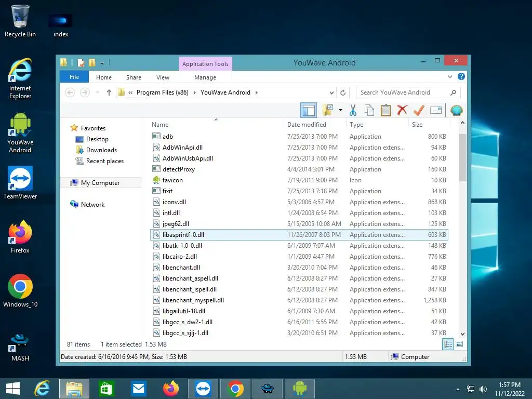Switch to Large icons view button

[x=459, y=344]
